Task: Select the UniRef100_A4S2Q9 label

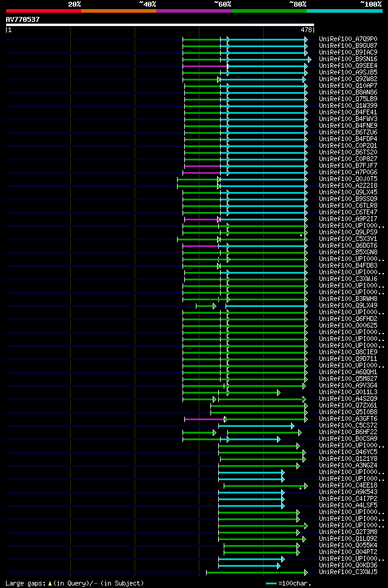Action: pos(348,399)
